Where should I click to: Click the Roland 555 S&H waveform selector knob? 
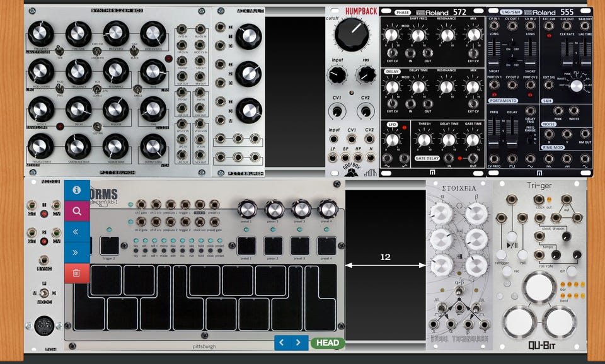pyautogui.click(x=577, y=86)
